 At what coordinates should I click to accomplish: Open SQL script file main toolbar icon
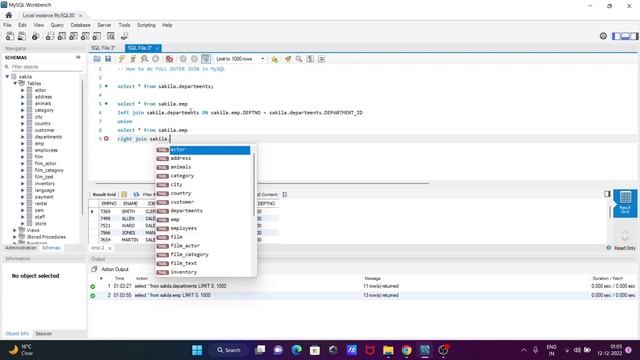tap(22, 36)
